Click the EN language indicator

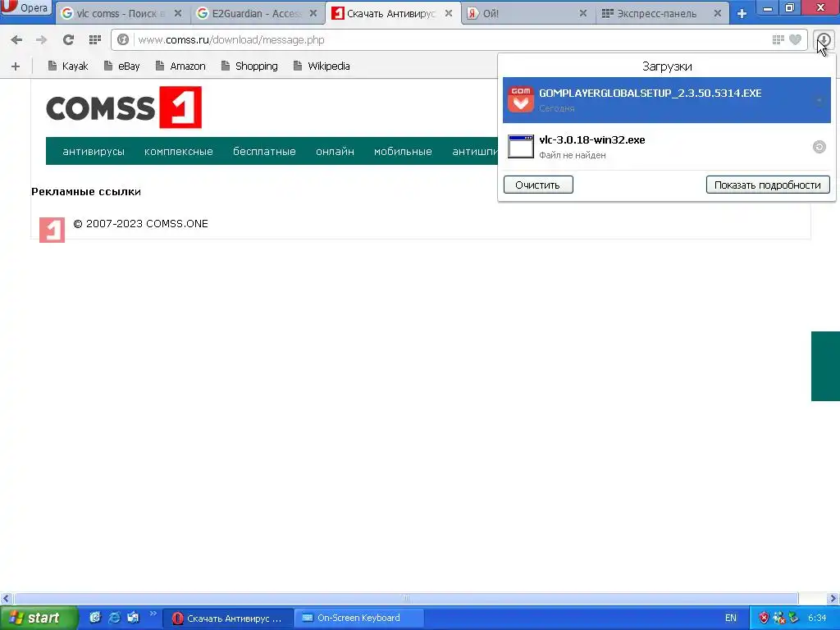(x=731, y=619)
